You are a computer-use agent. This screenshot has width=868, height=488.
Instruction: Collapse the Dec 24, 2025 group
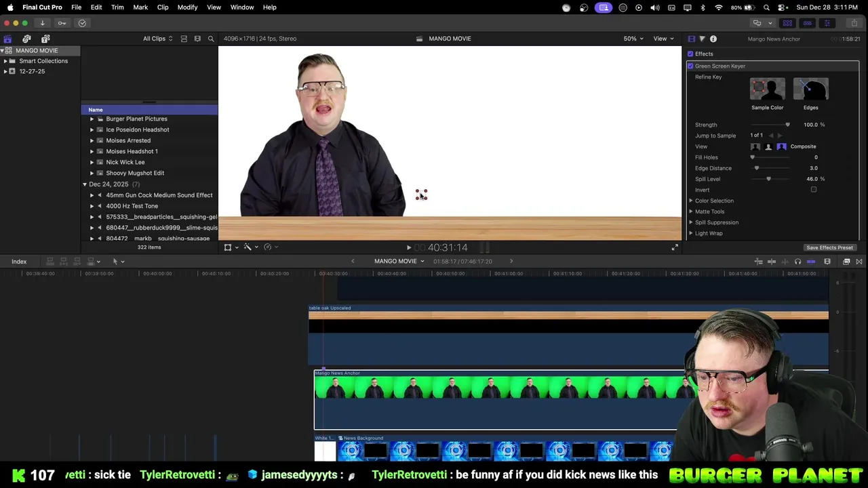[x=85, y=184]
